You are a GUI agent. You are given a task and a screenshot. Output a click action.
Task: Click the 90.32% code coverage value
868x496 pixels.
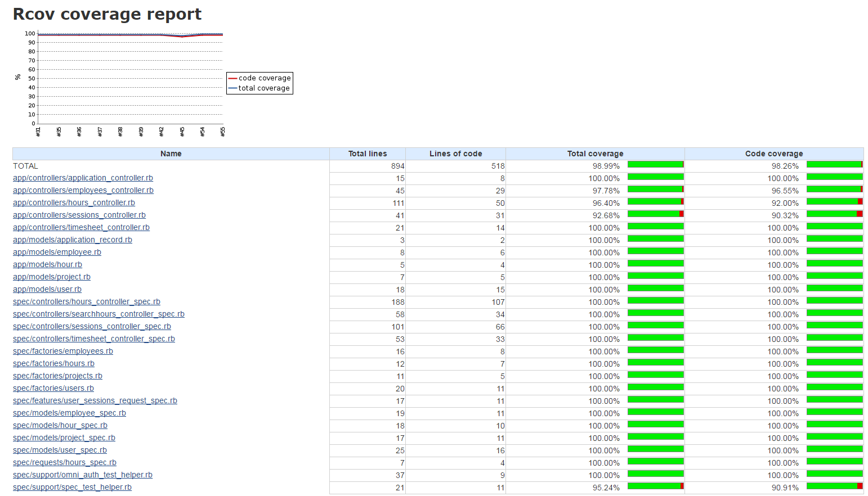coord(785,215)
